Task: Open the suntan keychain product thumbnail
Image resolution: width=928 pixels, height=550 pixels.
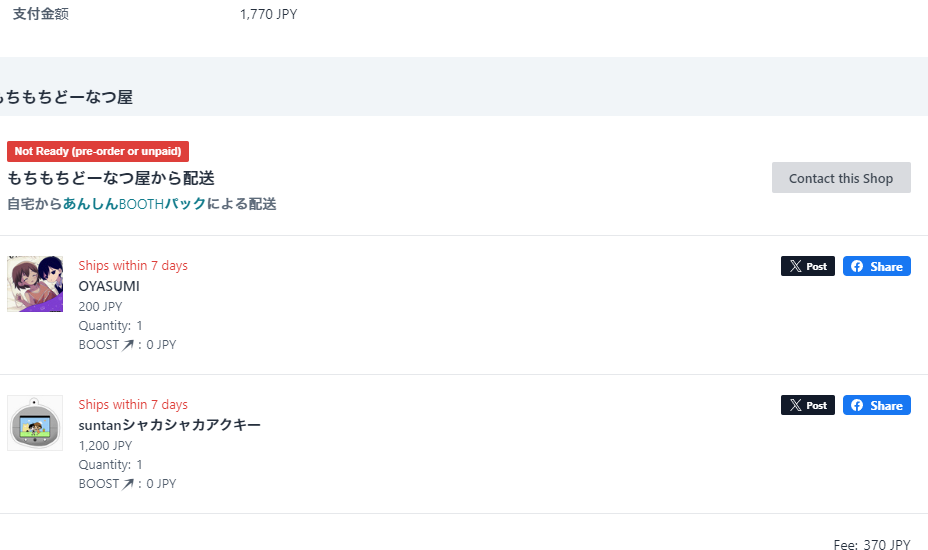Action: click(x=35, y=423)
